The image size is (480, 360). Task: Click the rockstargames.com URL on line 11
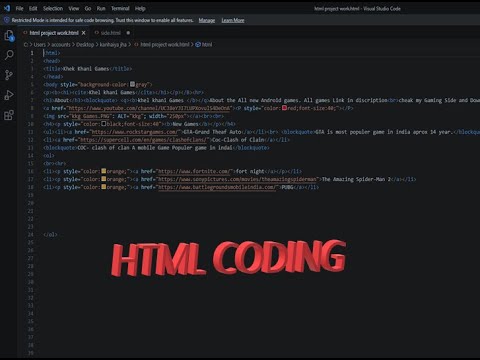(135, 132)
